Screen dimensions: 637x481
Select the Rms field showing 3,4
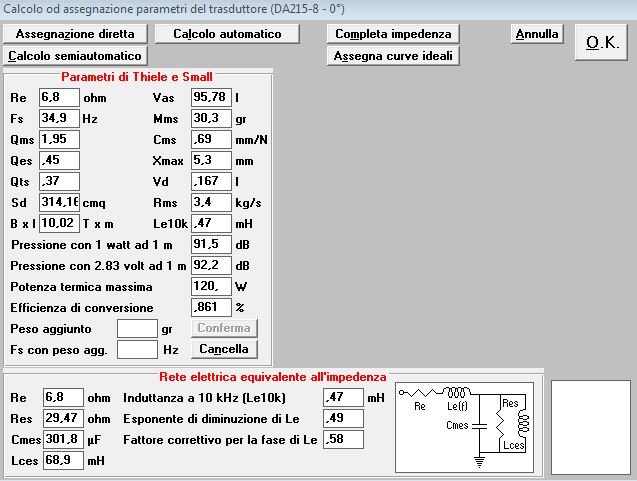tap(211, 202)
